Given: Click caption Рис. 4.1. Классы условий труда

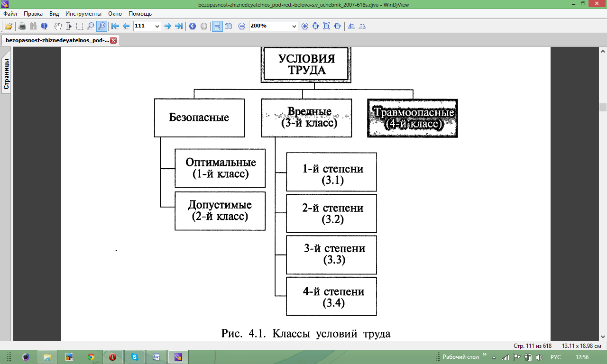Looking at the screenshot, I should [306, 333].
